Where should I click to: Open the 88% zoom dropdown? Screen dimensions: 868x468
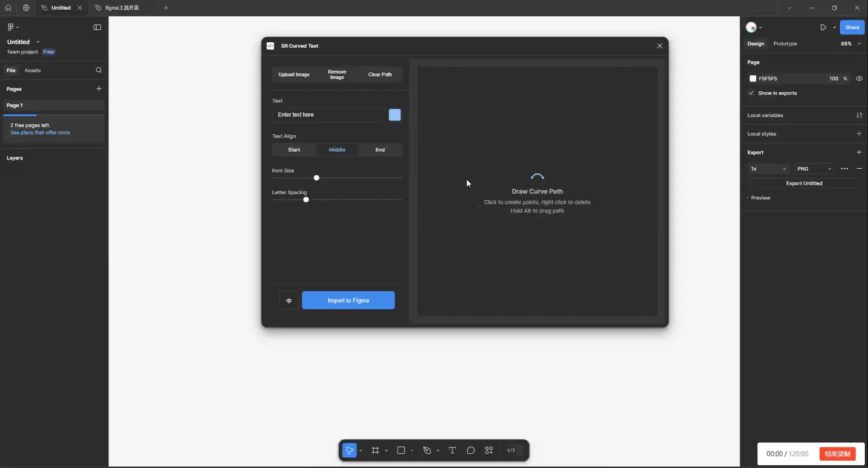(851, 43)
